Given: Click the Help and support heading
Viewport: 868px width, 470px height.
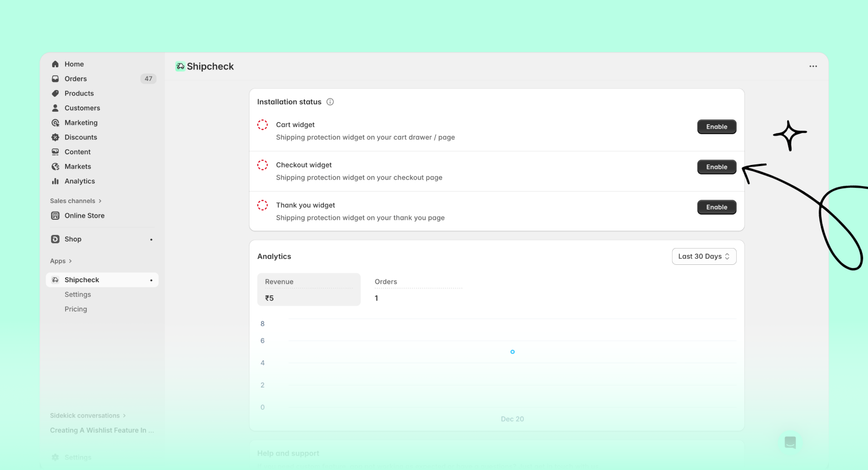Looking at the screenshot, I should tap(288, 454).
